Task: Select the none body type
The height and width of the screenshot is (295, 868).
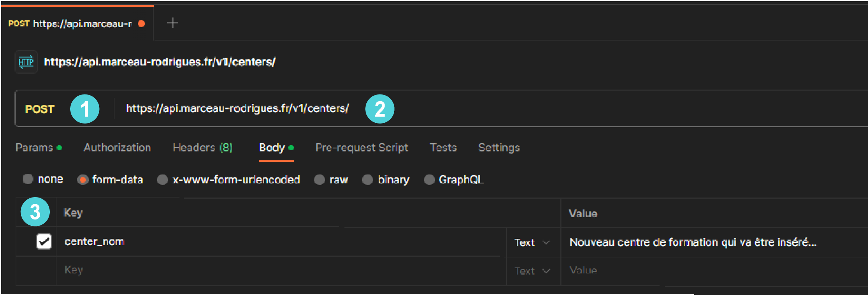Action: pos(28,179)
